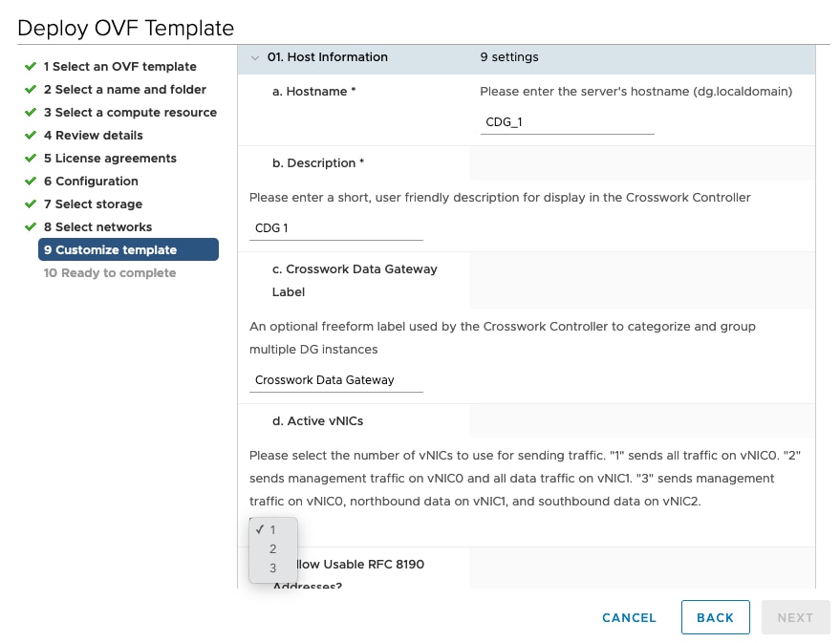Click the Description field containing CDG 1
Screen dimensions: 840x643
click(x=335, y=226)
